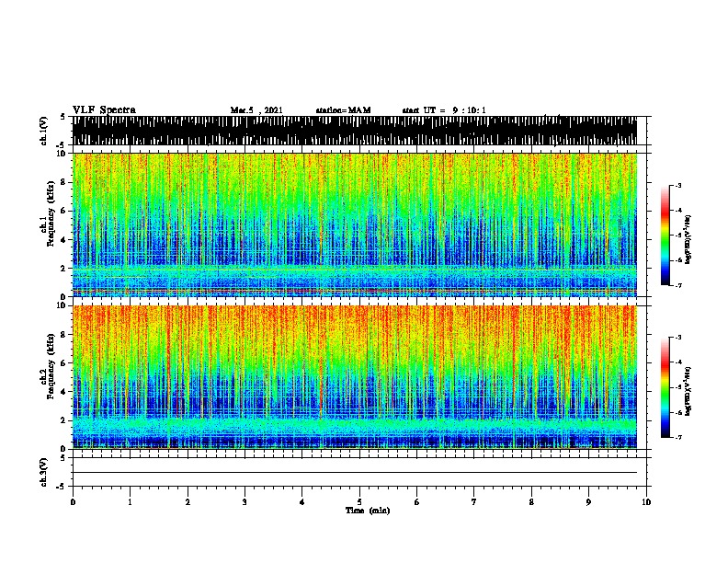The width and height of the screenshot is (728, 563).
Task: Click time axis tick label "5"
Action: 359,502
